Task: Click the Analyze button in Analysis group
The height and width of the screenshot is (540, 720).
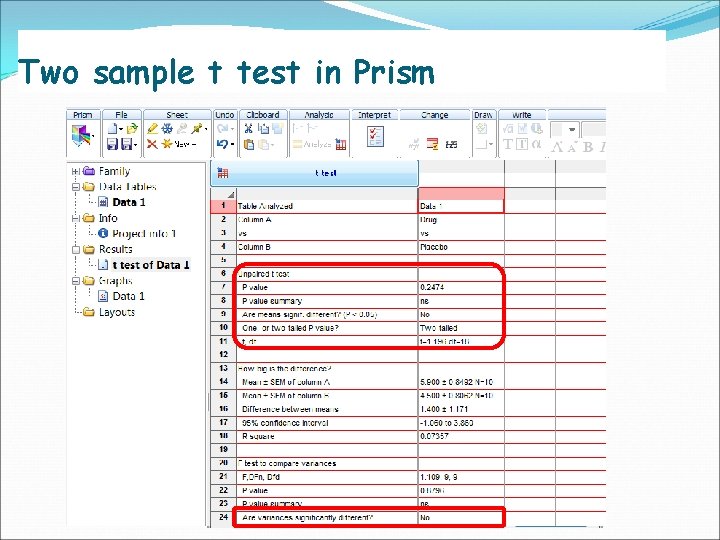Action: click(x=312, y=144)
